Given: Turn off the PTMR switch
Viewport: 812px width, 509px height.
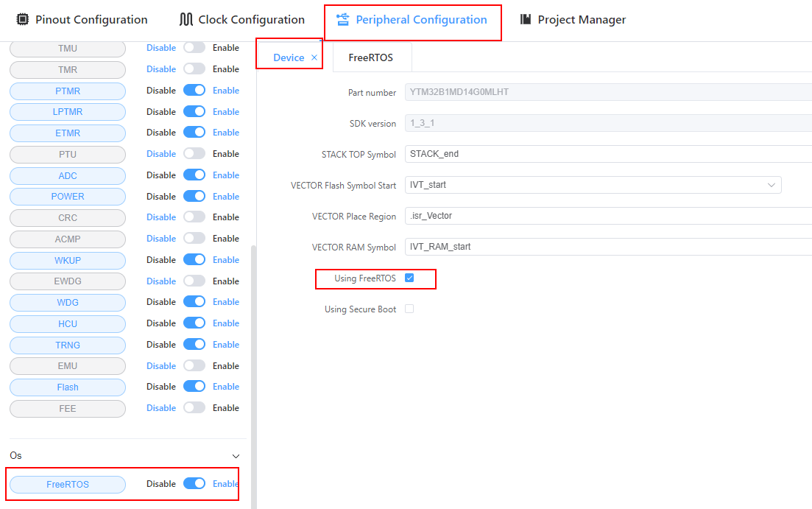Looking at the screenshot, I should pyautogui.click(x=194, y=90).
